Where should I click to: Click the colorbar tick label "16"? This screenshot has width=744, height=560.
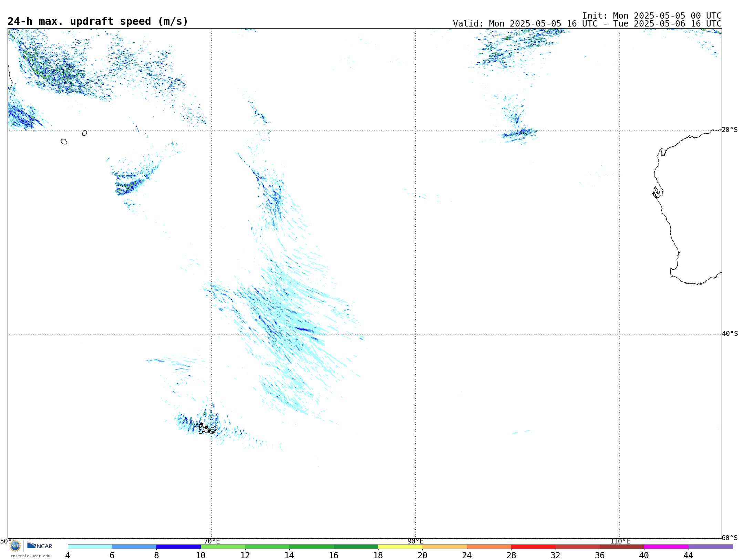click(x=334, y=555)
